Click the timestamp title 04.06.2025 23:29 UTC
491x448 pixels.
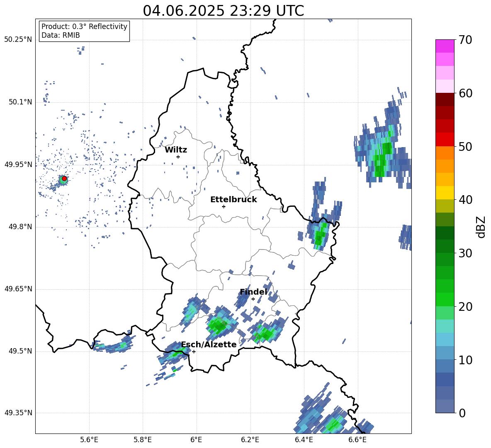[x=224, y=11]
